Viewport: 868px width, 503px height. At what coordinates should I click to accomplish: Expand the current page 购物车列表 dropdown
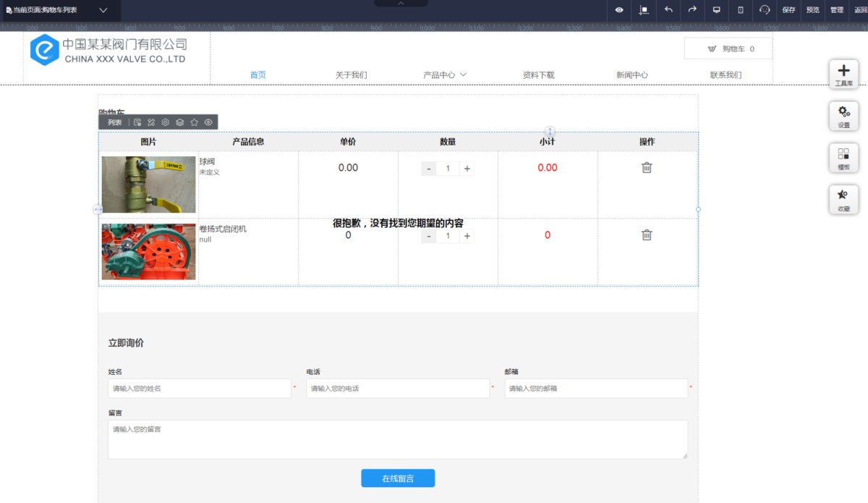pyautogui.click(x=103, y=10)
